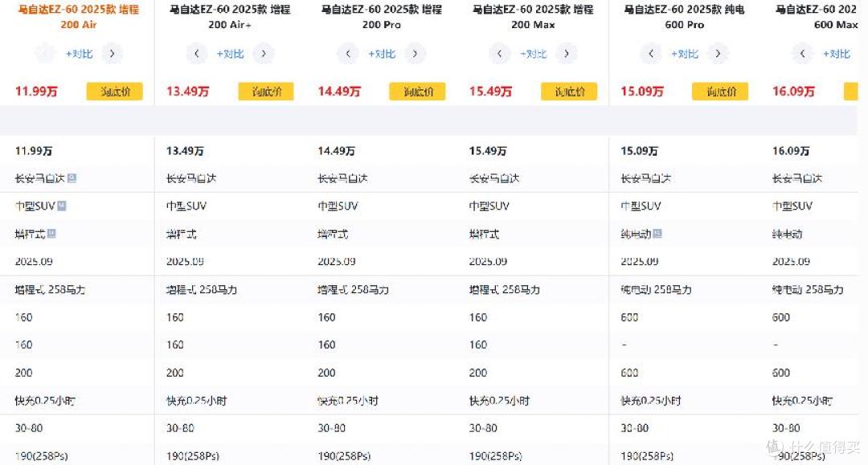Open info icon beside 中型SUV in first column
868x465 pixels.
click(x=62, y=206)
